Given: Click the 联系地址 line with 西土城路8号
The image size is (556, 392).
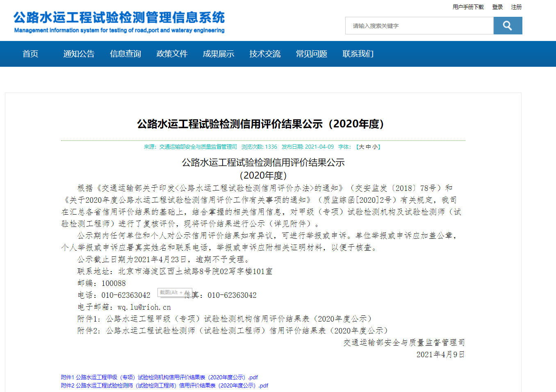Looking at the screenshot, I should coord(175,271).
